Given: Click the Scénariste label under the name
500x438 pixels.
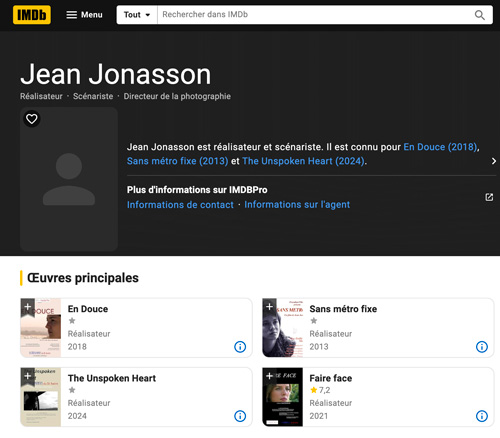Looking at the screenshot, I should click(93, 96).
